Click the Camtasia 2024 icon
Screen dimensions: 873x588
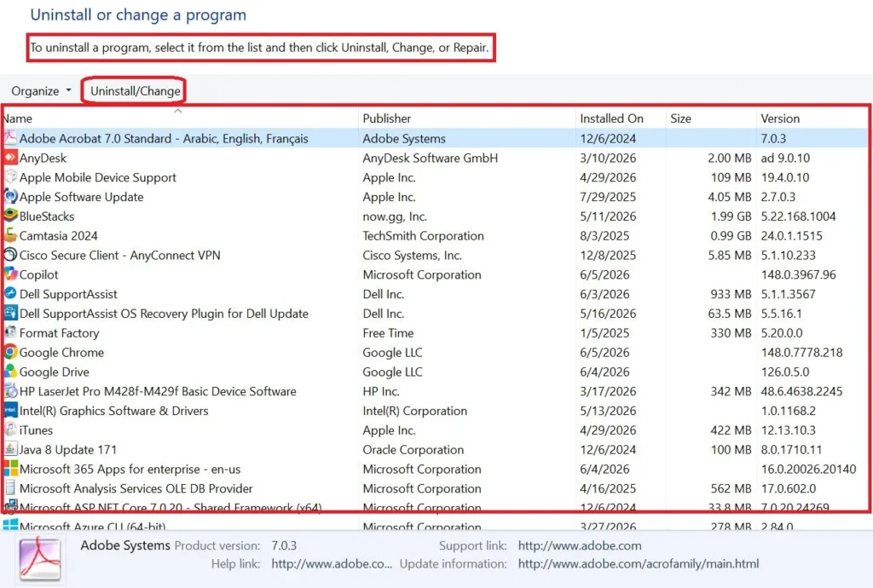pos(10,235)
